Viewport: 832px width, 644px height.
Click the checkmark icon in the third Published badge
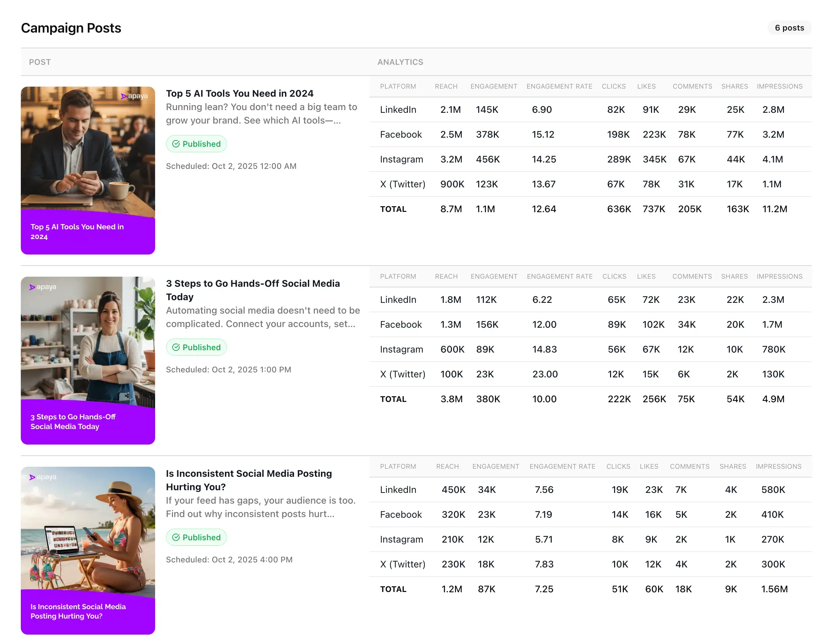(x=176, y=537)
